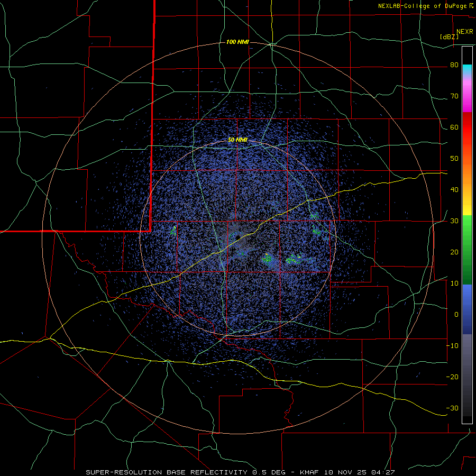Click the 20 value on the dBZ scale
Viewport: 476px width, 476px height.
point(454,252)
